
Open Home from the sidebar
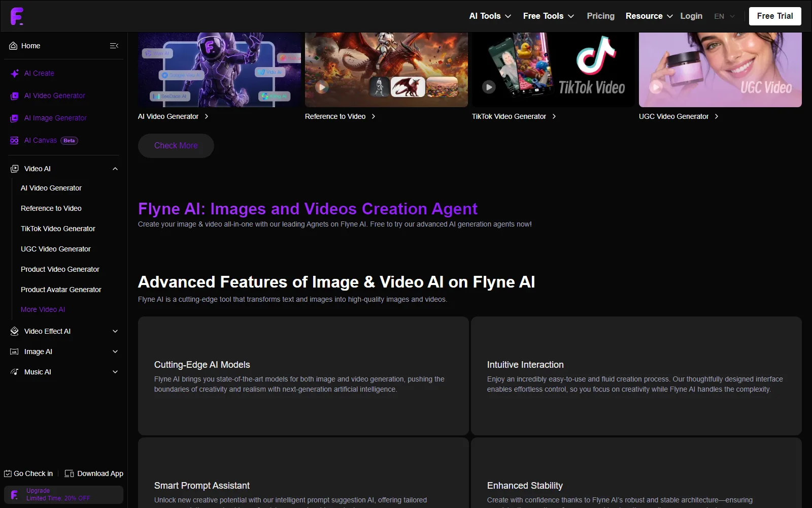tap(25, 46)
